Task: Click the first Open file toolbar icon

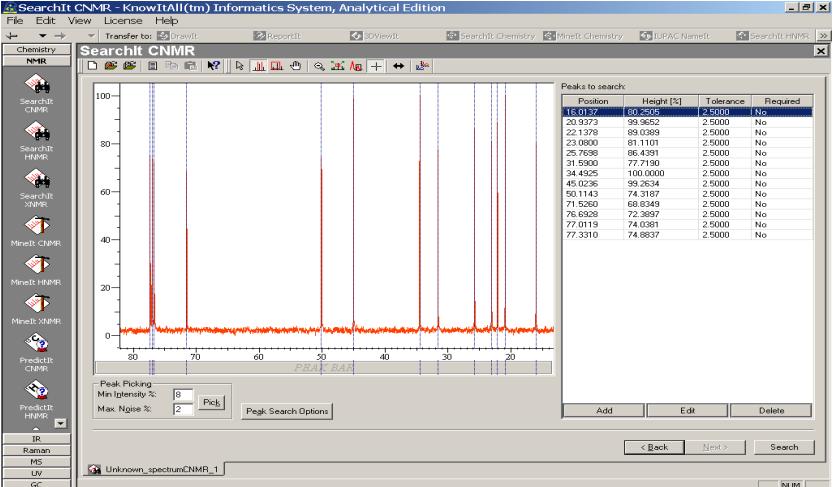Action: (111, 66)
